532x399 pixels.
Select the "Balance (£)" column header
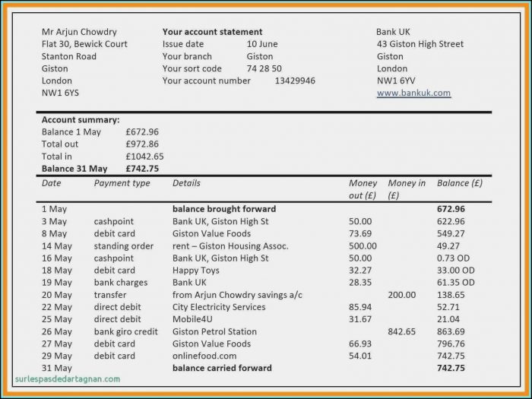coord(460,183)
